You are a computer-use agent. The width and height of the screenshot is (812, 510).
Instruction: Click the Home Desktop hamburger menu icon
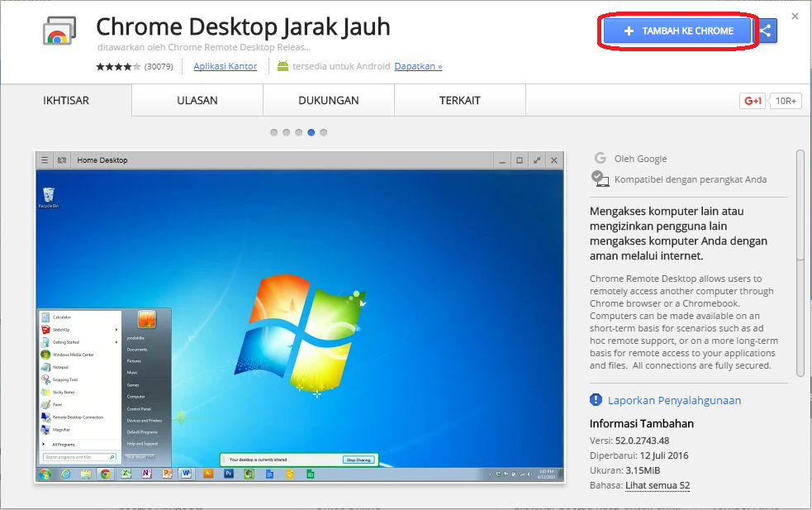coord(45,160)
